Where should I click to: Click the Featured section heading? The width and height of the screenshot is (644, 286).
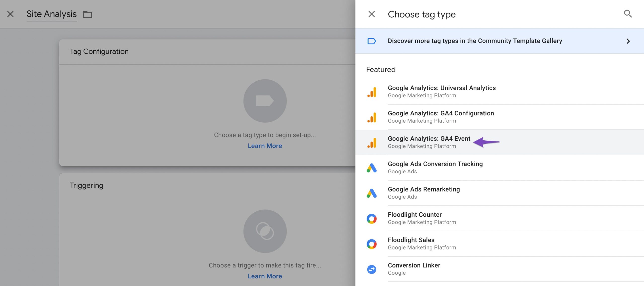coord(381,70)
